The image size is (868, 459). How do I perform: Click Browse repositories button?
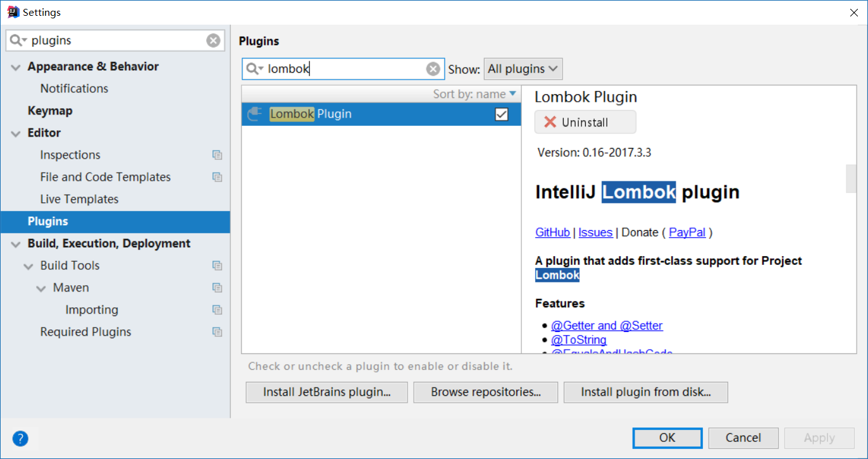(485, 392)
